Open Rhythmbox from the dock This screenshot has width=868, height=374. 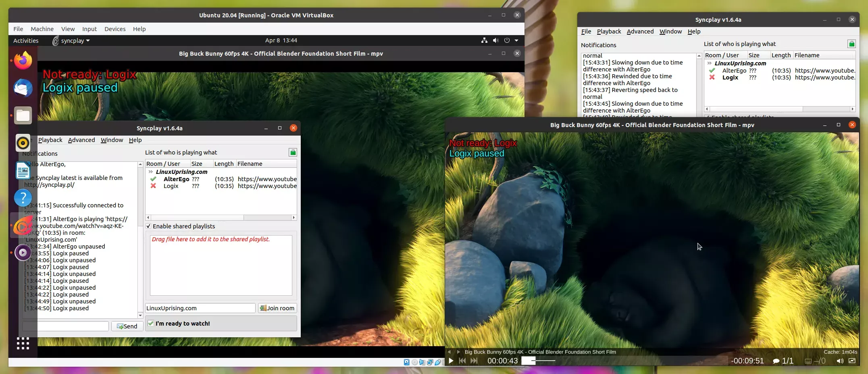tap(23, 143)
